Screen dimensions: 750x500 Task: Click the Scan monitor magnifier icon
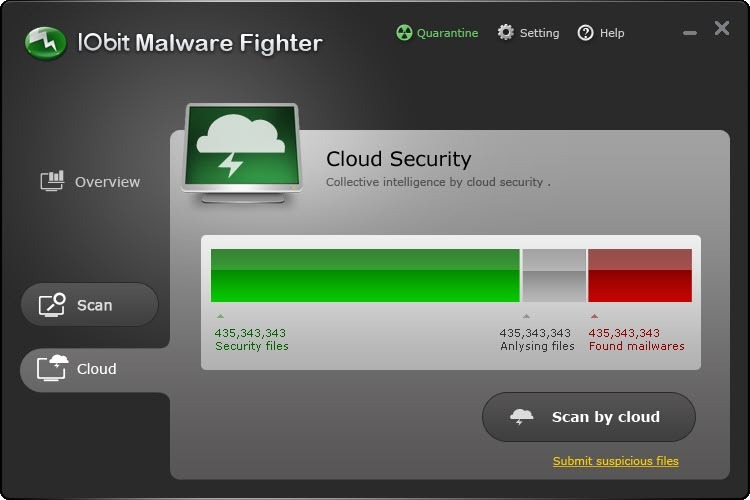[x=52, y=305]
